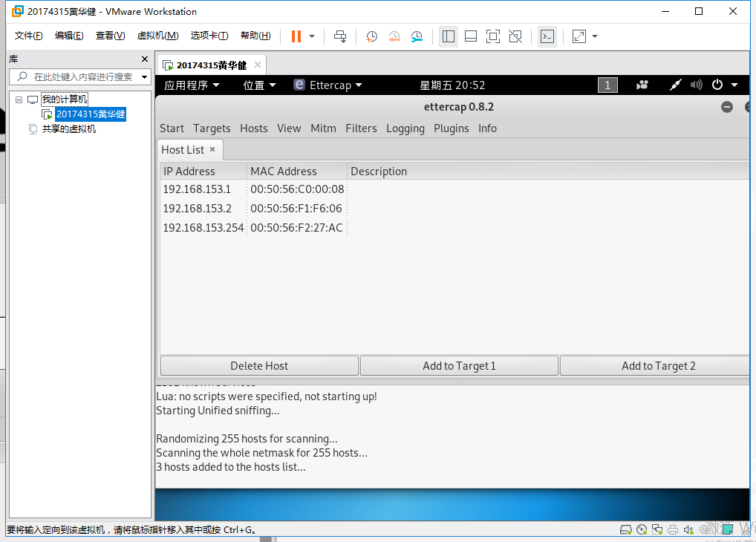Select host row 192.168.153.2
This screenshot has height=542, width=756.
(x=454, y=209)
